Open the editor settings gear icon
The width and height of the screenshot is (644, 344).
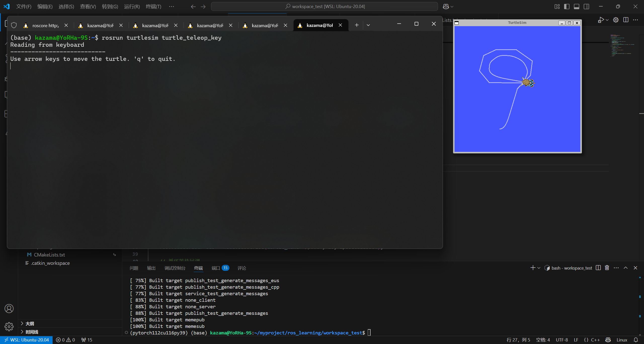tap(616, 20)
